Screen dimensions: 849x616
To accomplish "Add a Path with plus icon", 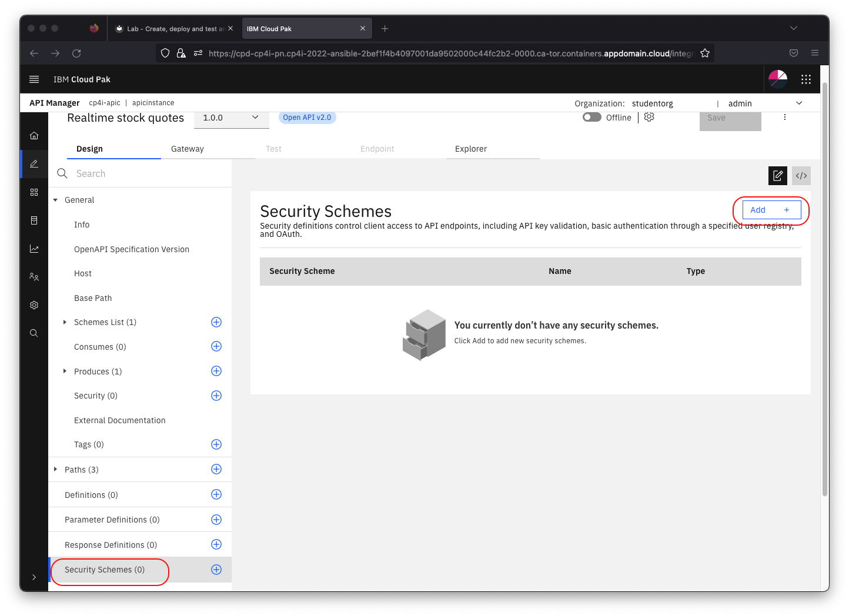I will pyautogui.click(x=216, y=469).
